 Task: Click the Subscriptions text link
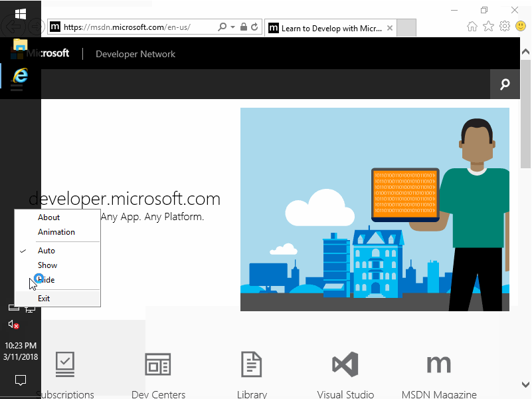[65, 394]
